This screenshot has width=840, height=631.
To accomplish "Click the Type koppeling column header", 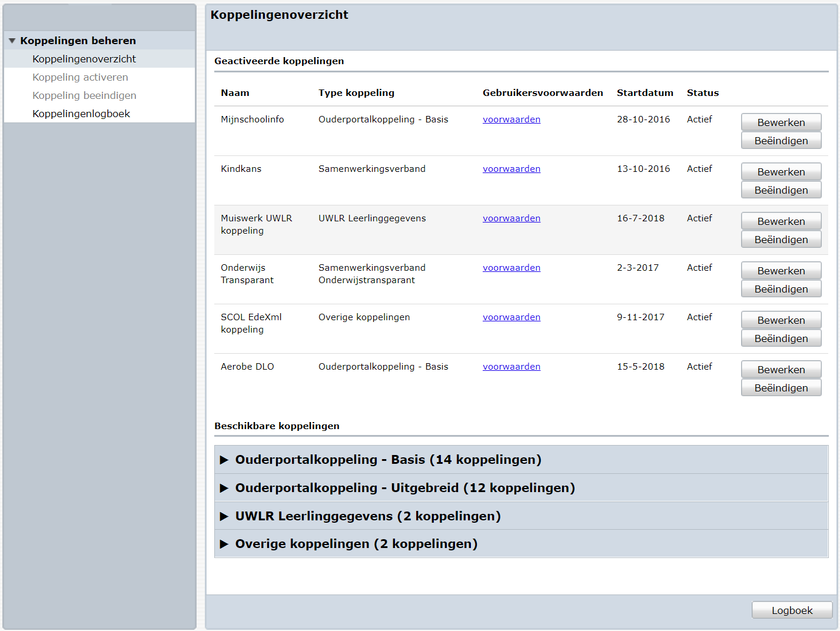I will (357, 93).
